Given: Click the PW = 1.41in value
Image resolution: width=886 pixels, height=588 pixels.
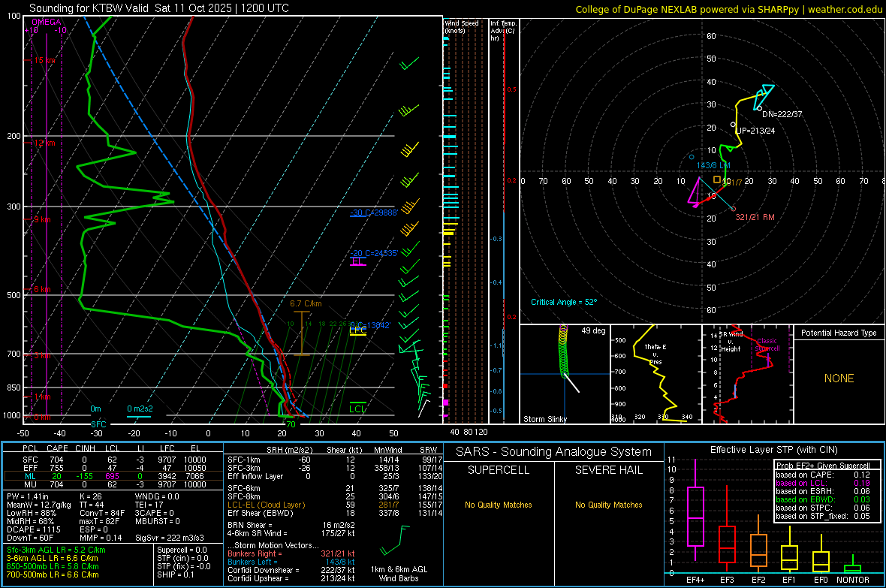Looking at the screenshot, I should click(27, 496).
